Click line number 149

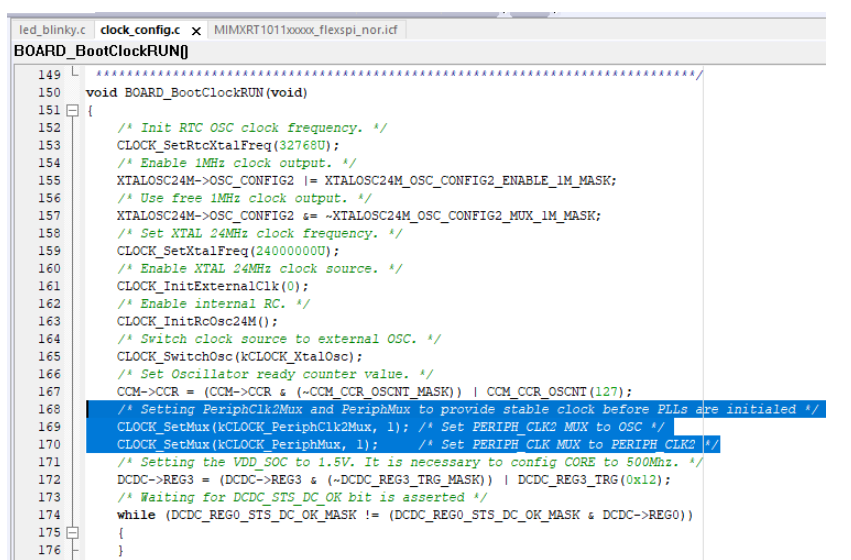pos(49,75)
